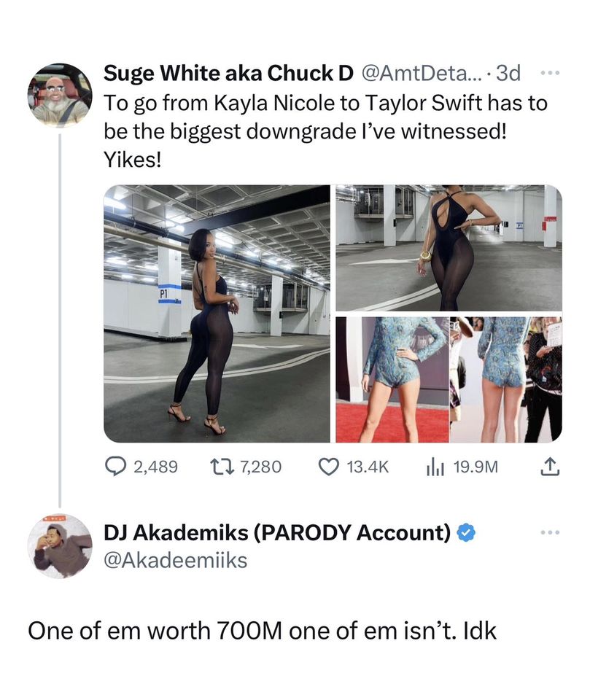Click the blue verified badge
Image resolution: width=590 pixels, height=700 pixels.
465,534
